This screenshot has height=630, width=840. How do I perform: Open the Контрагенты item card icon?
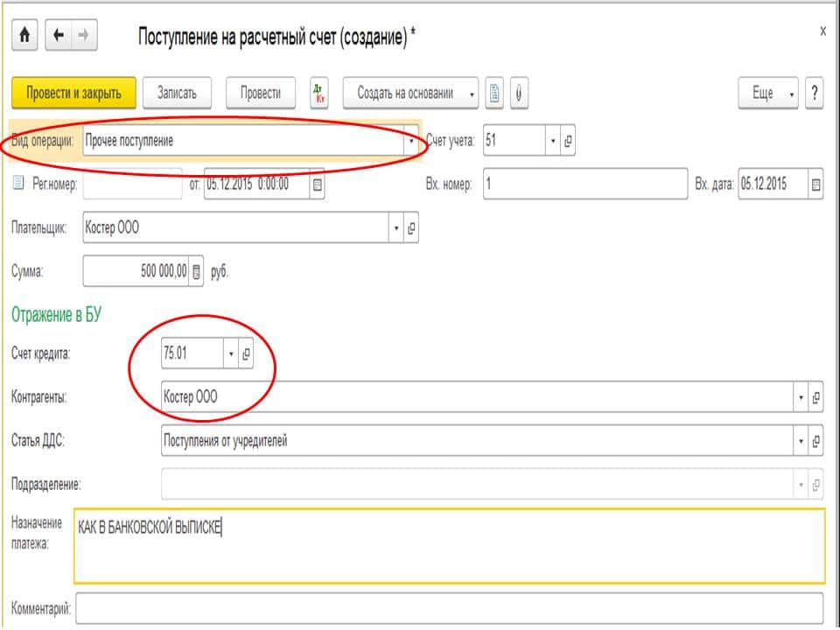click(815, 397)
